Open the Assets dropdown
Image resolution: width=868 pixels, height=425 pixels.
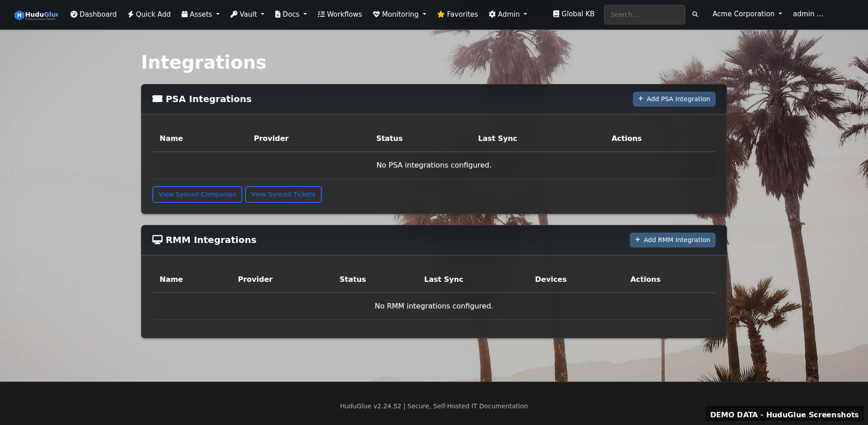point(200,14)
